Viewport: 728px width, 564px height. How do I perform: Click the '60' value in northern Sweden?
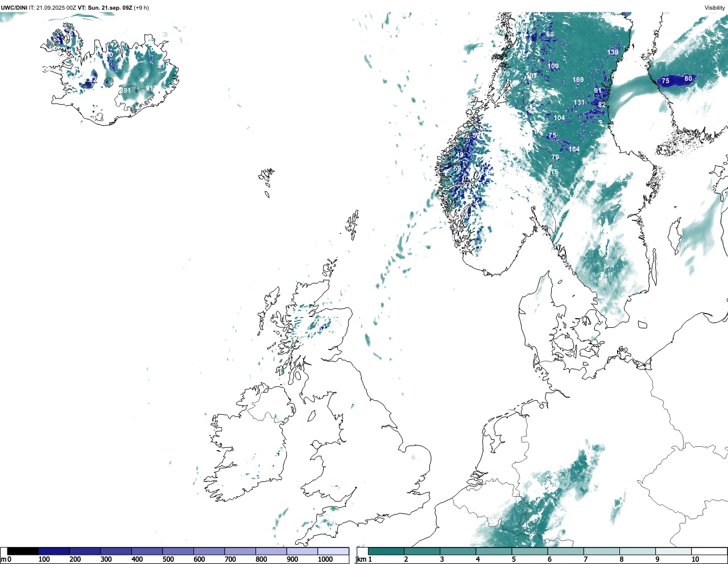click(x=550, y=34)
